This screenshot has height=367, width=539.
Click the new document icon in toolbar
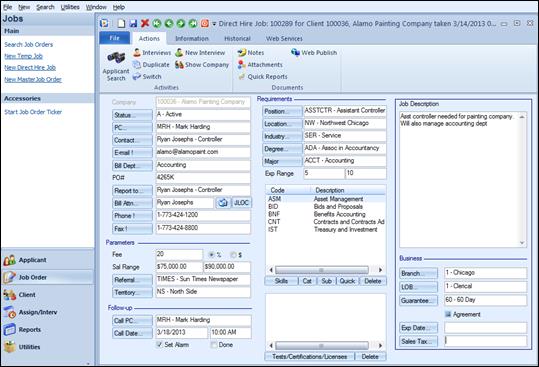(121, 23)
